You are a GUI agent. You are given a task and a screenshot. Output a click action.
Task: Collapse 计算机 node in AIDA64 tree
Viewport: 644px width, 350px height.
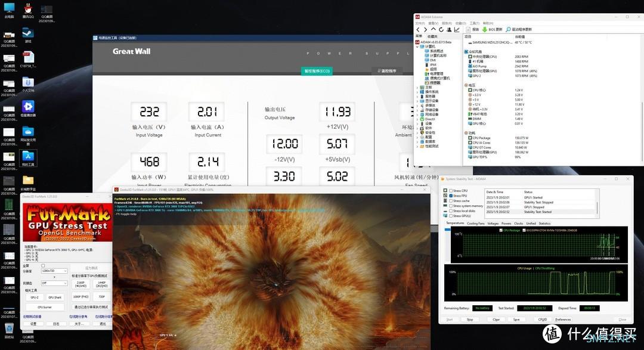coord(417,47)
